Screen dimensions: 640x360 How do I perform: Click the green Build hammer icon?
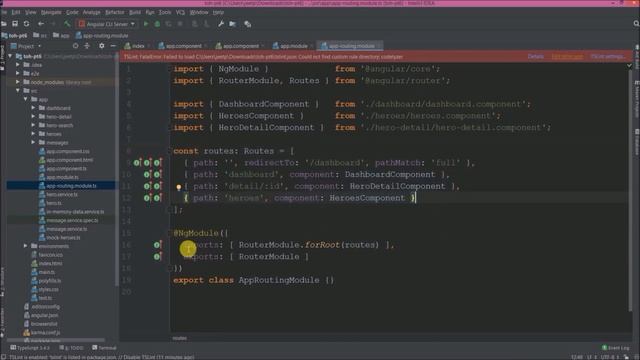pos(67,24)
